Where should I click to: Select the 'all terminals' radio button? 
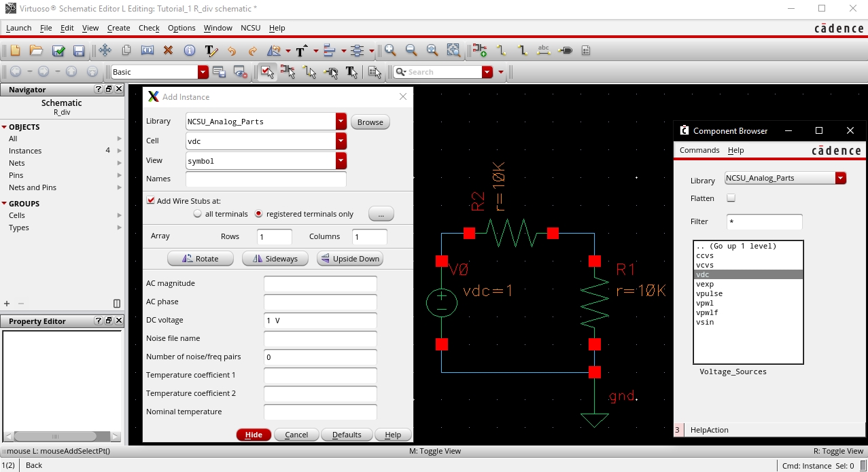(x=198, y=214)
